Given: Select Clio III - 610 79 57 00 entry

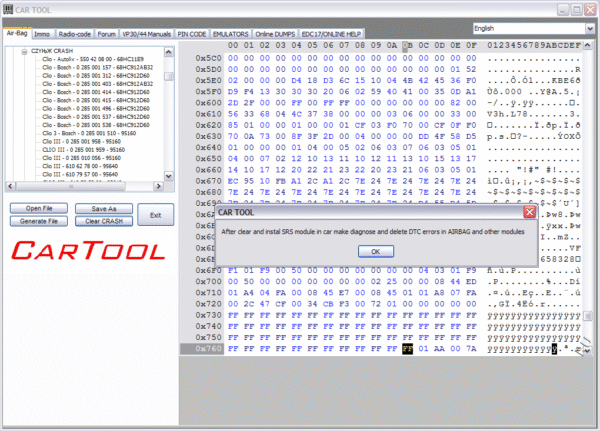Looking at the screenshot, I should pos(80,175).
